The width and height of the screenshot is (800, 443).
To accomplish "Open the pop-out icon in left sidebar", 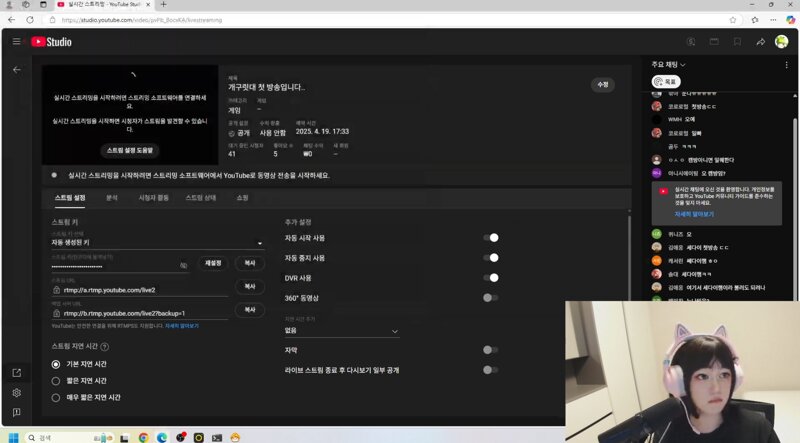I will pos(17,373).
